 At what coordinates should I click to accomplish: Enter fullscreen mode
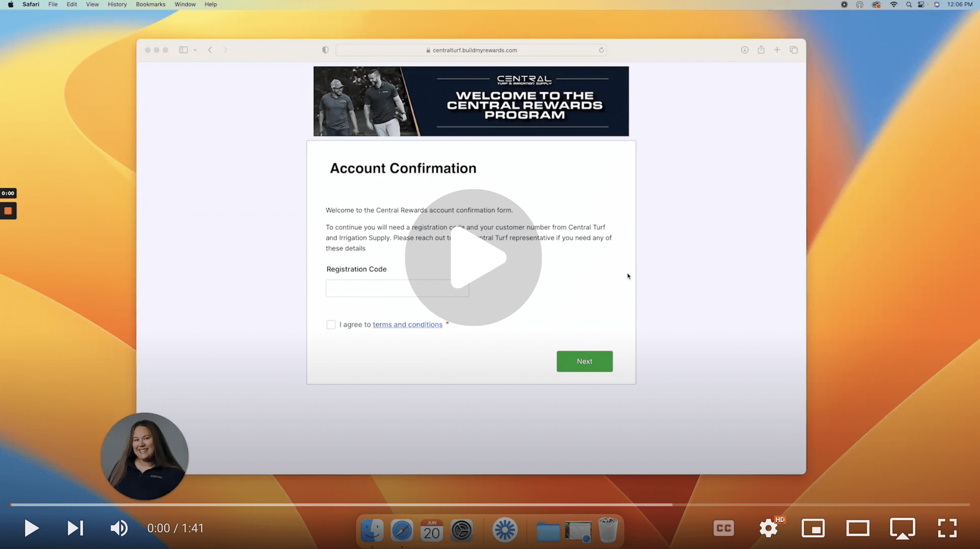coord(947,528)
